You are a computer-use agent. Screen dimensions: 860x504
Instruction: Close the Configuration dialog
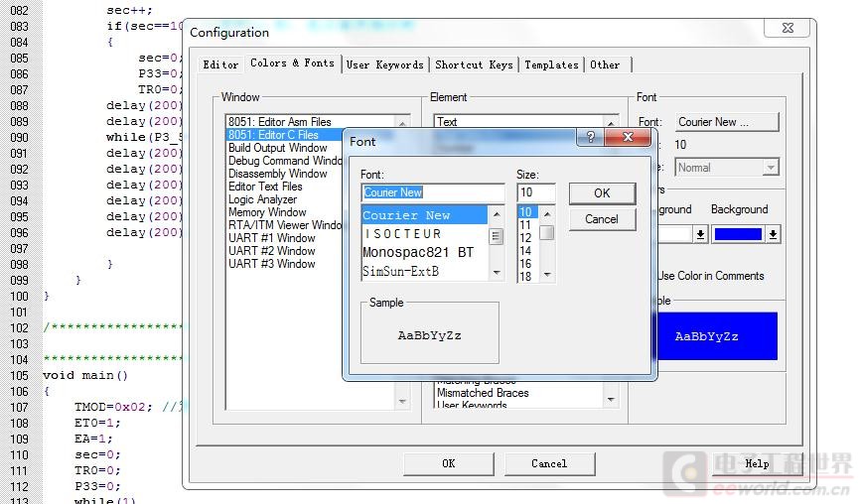(x=788, y=28)
